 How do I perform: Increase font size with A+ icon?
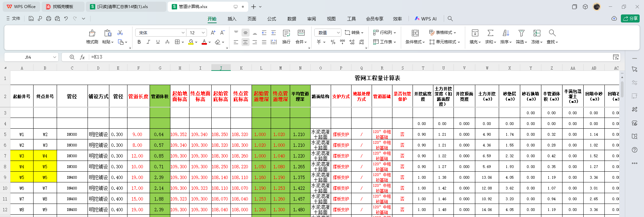tap(213, 33)
